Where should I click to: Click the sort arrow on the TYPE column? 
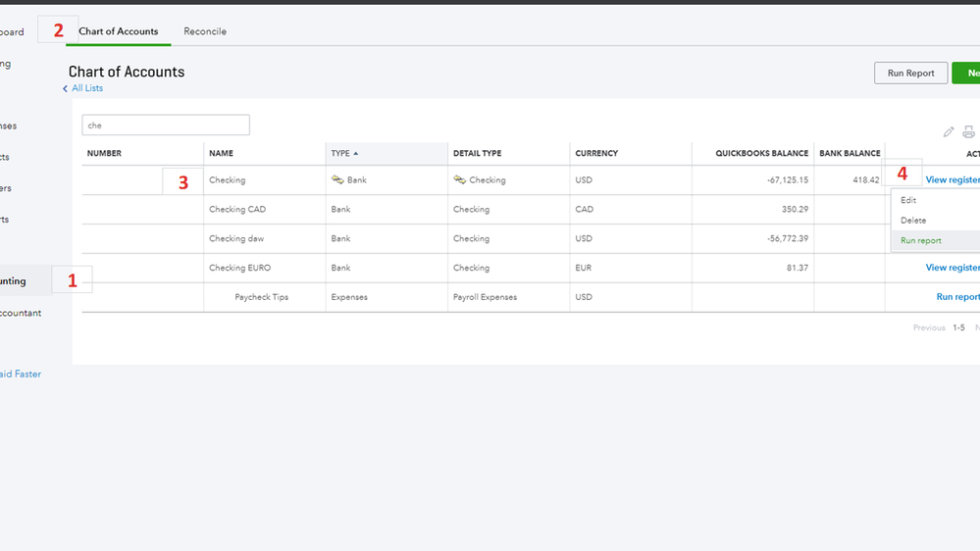point(356,154)
